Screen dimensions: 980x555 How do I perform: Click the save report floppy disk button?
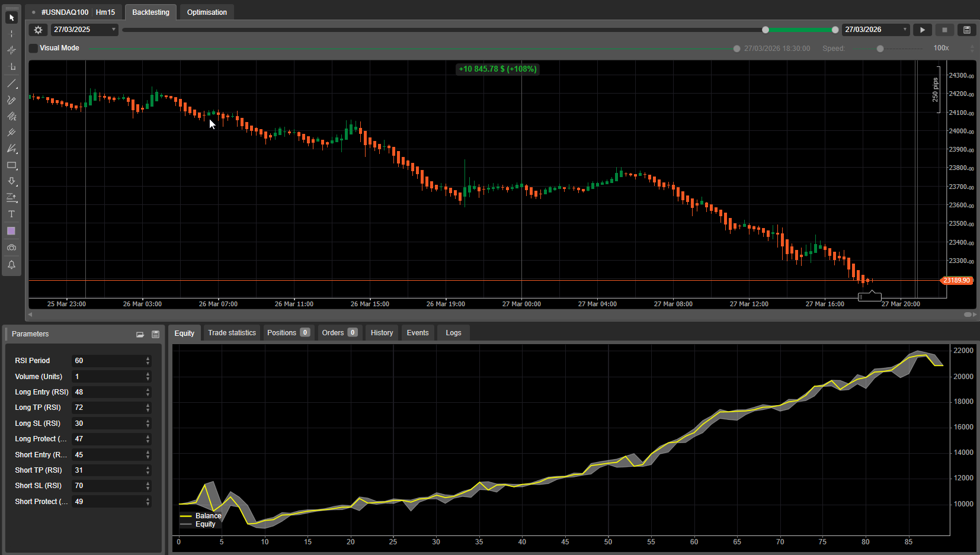(966, 30)
